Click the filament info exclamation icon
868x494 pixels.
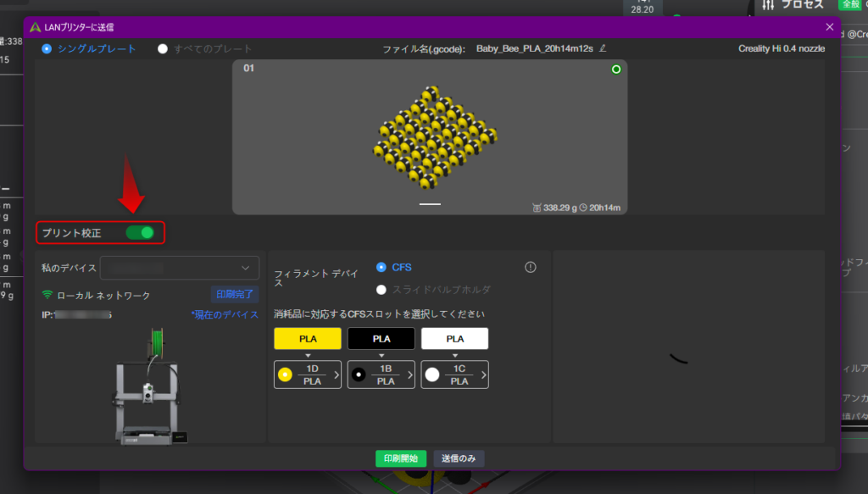tap(531, 267)
